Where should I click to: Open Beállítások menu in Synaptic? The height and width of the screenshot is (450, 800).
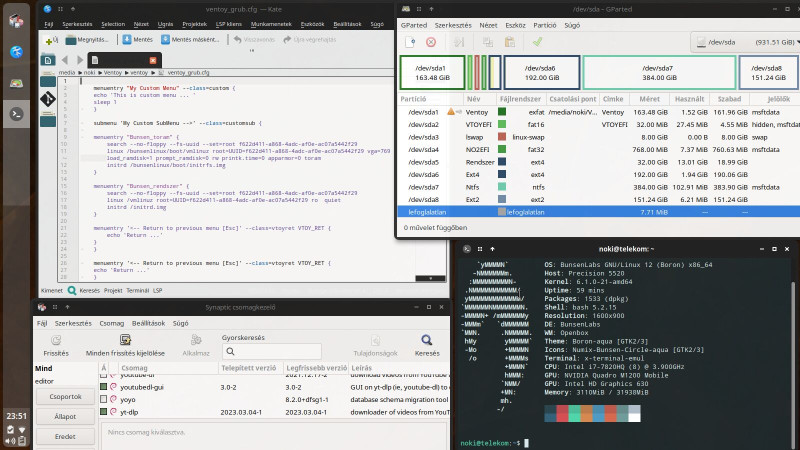point(148,323)
